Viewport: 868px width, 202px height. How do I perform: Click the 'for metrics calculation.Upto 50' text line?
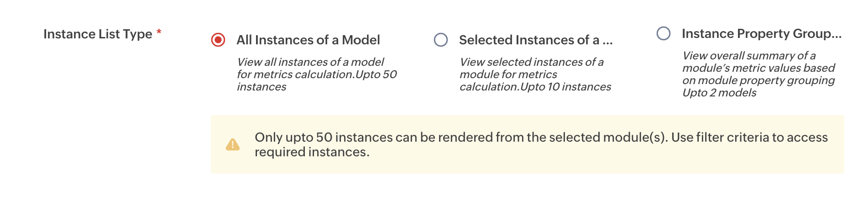[x=317, y=74]
